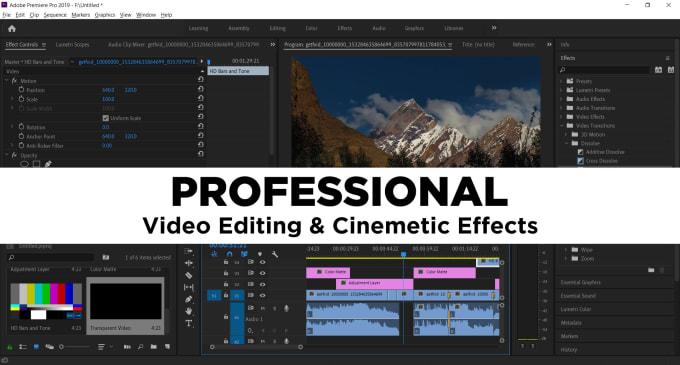Hide topmost video track with eye icon
Screen dimensions: 680x365
(262, 262)
